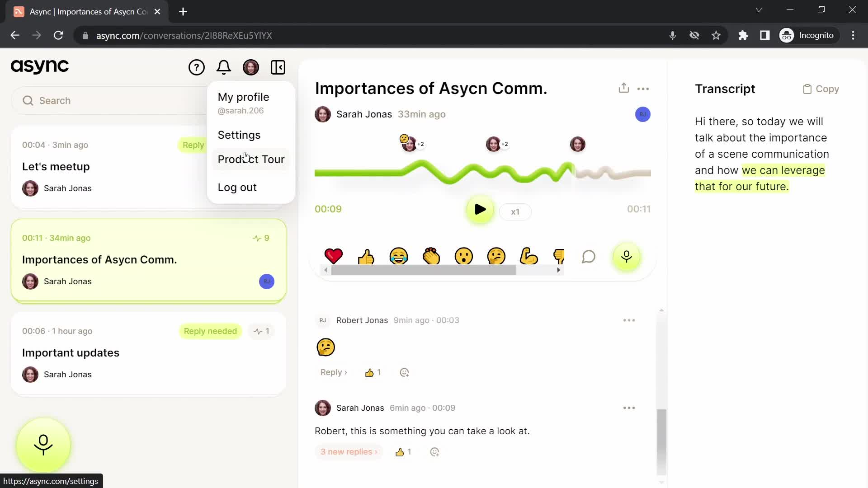Select Product Tour from the dropdown menu
Image resolution: width=868 pixels, height=488 pixels.
click(251, 159)
